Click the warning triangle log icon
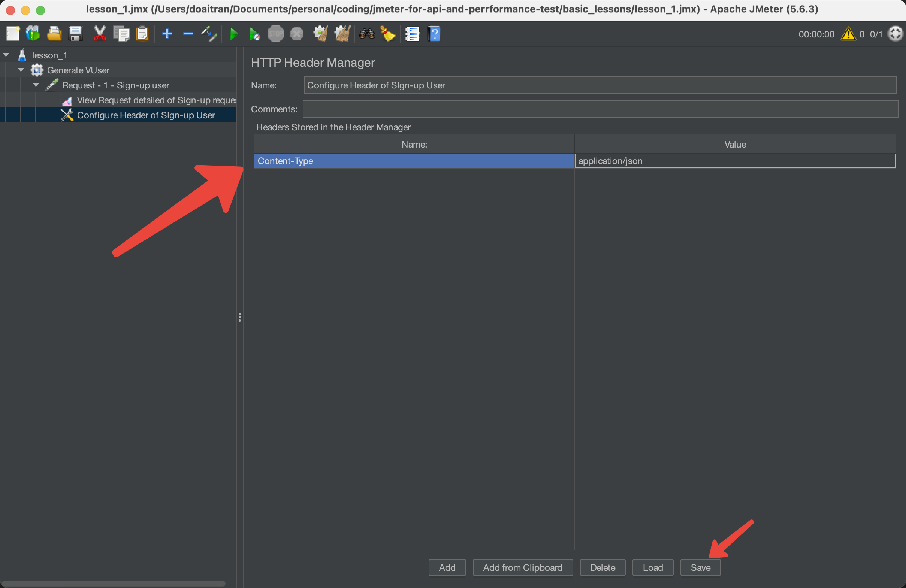 click(x=848, y=34)
